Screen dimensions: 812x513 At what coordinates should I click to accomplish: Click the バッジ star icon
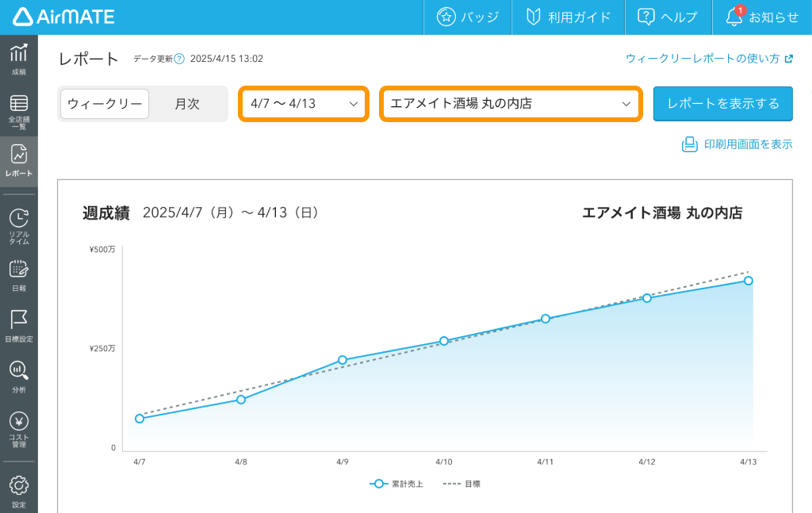click(x=446, y=17)
